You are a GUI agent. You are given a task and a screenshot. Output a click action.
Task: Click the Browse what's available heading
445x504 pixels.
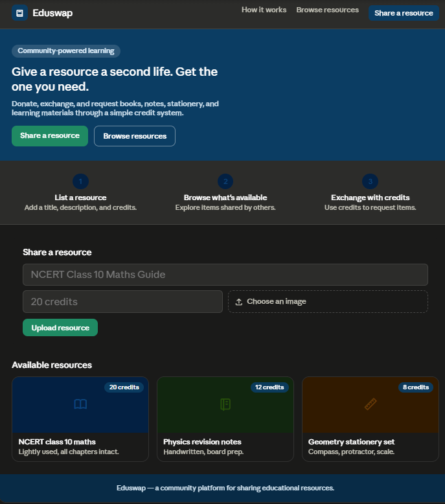point(225,198)
